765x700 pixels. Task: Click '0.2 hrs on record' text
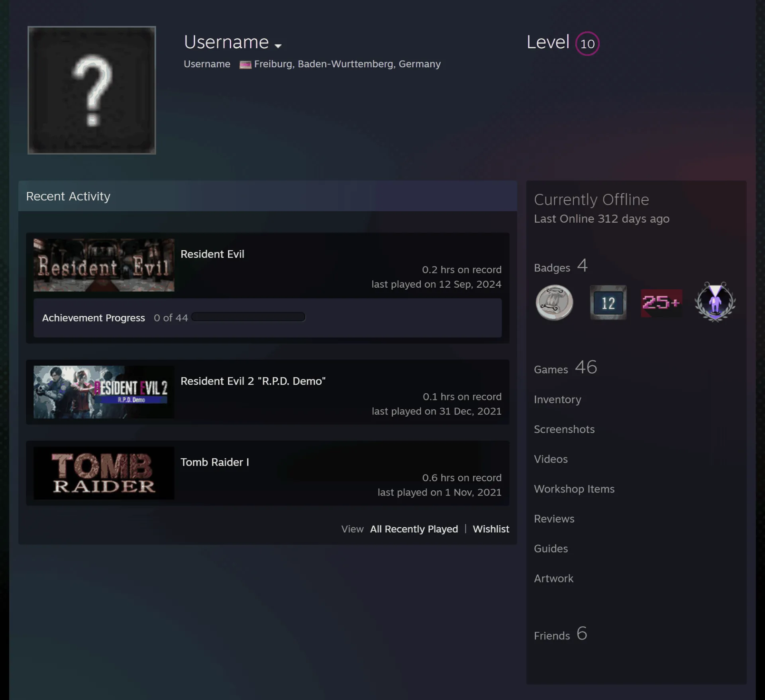[462, 270]
